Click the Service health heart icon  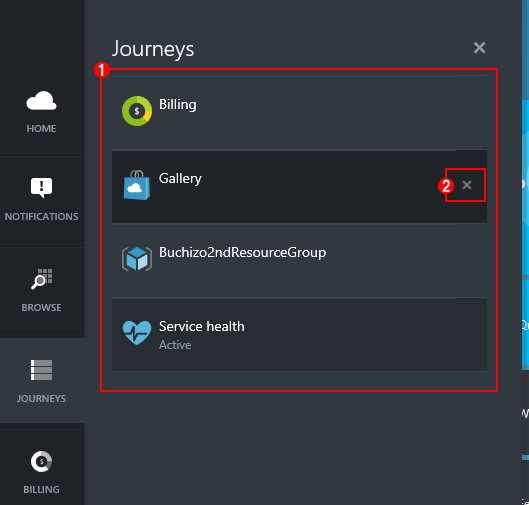click(137, 332)
